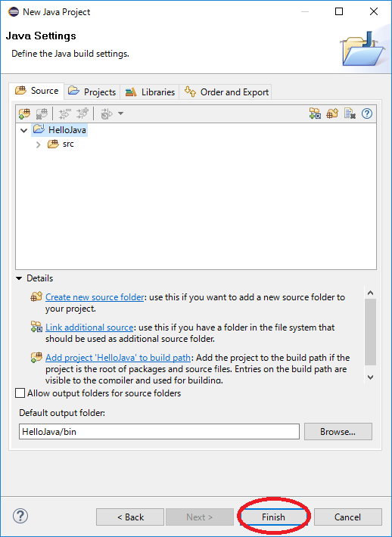The width and height of the screenshot is (392, 537).
Task: Open the toolbar dropdown arrow menu
Action: point(120,113)
